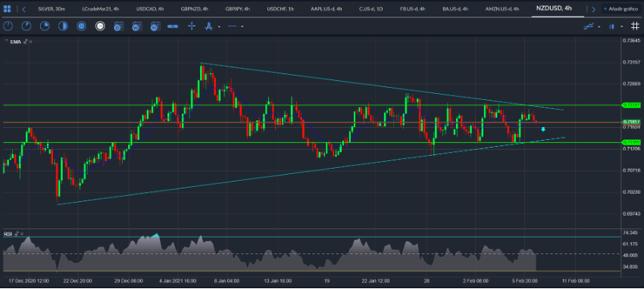644x289 pixels.
Task: Click price axis value 0.69743
Action: pos(632,213)
